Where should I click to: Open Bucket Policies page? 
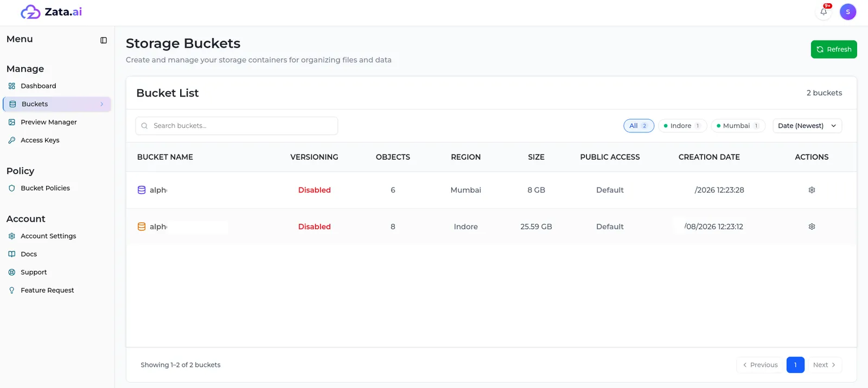(45, 188)
